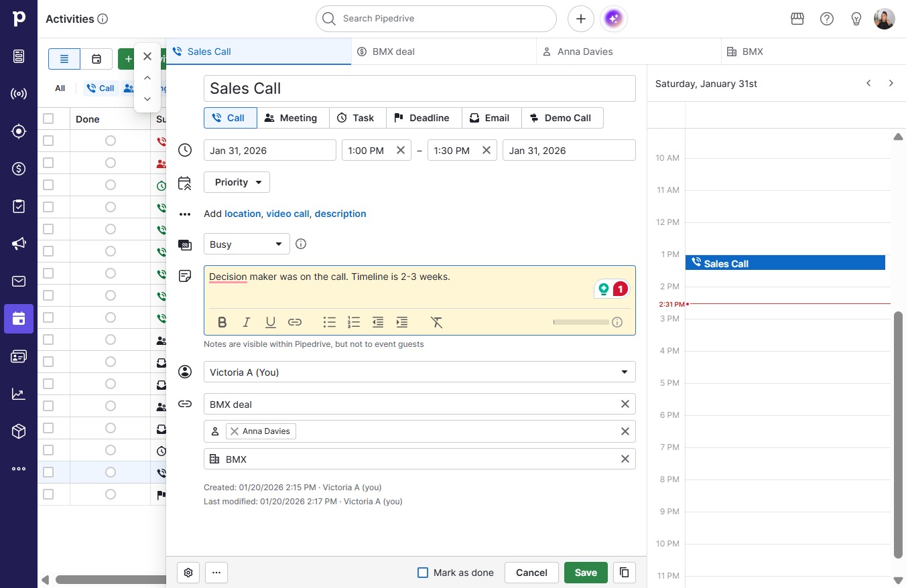
Task: Go to previous day in calendar panel
Action: tap(868, 83)
